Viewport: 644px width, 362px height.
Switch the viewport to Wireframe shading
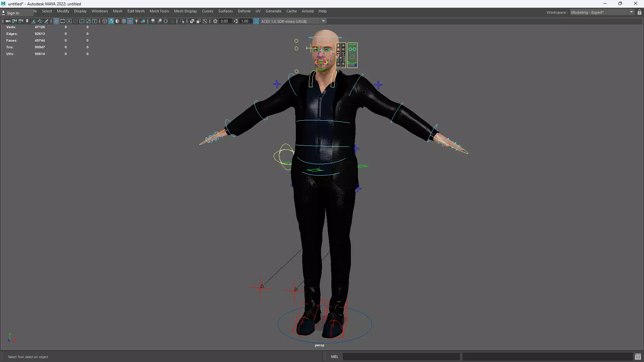tap(105, 21)
